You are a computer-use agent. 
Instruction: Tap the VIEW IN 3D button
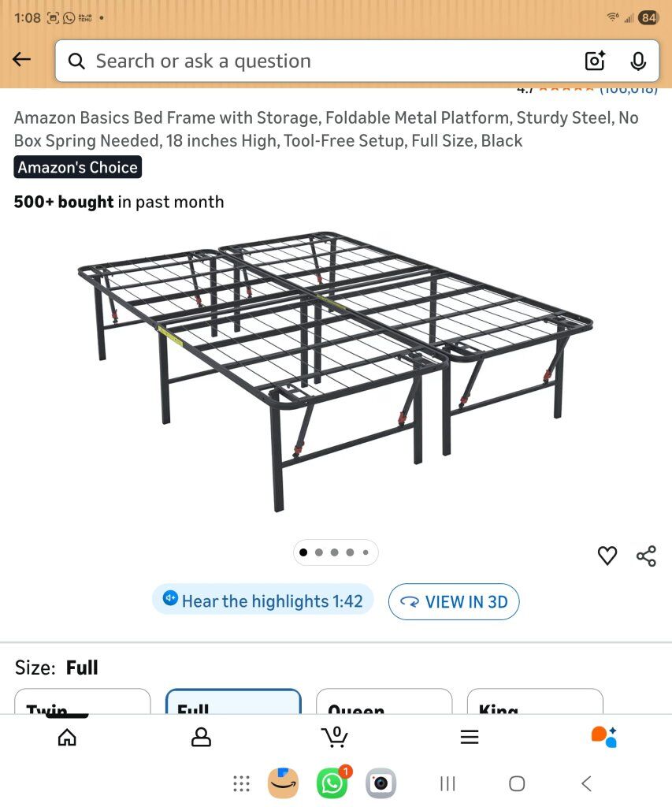(454, 602)
